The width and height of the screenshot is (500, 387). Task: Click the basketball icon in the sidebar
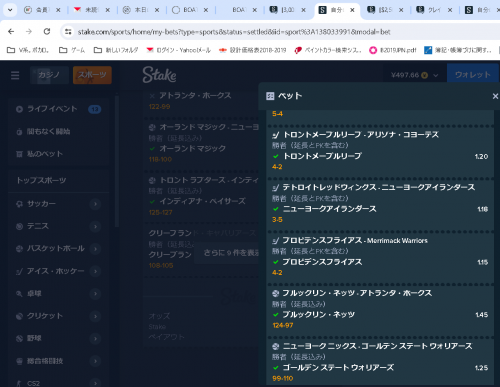coord(19,249)
